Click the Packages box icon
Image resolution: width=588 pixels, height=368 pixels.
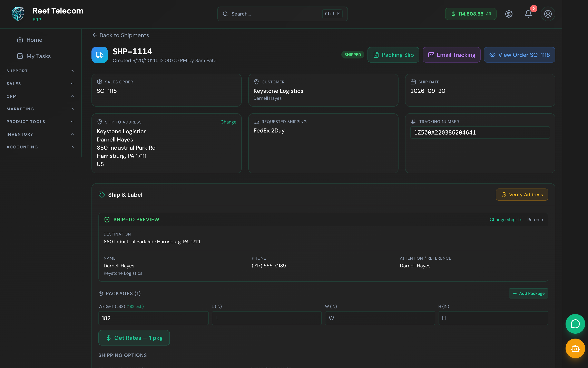tap(101, 294)
